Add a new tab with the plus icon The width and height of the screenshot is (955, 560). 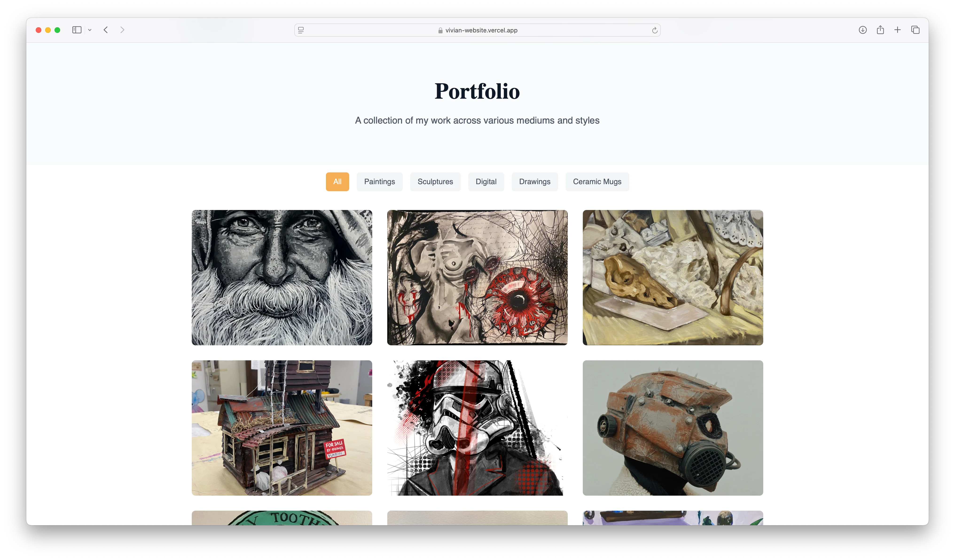coord(897,30)
